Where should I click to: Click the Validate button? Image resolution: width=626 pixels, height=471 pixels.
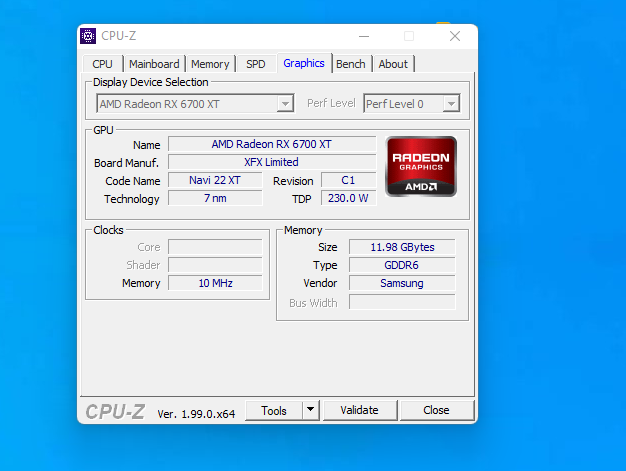click(x=359, y=410)
